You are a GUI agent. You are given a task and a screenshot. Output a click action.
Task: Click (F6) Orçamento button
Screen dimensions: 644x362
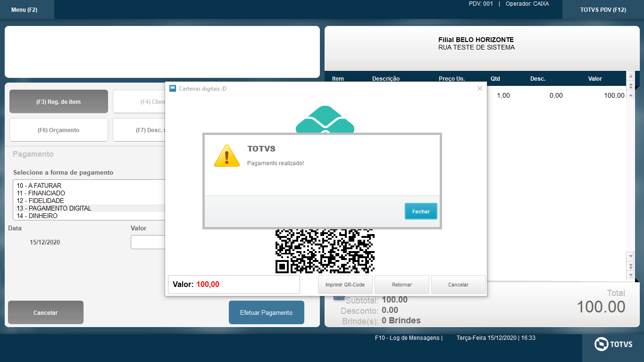(x=59, y=130)
